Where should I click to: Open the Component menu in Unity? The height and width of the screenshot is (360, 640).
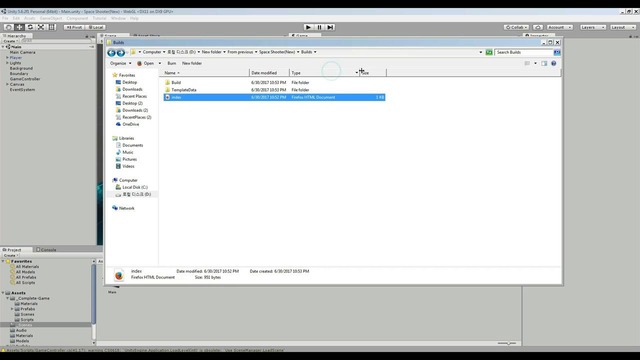pos(77,18)
